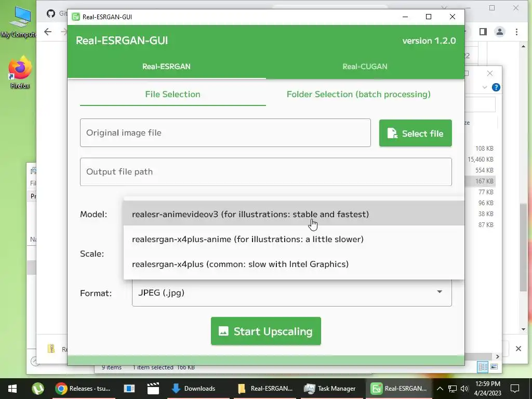Click the Explorer help question mark icon
This screenshot has height=399, width=532.
(496, 87)
